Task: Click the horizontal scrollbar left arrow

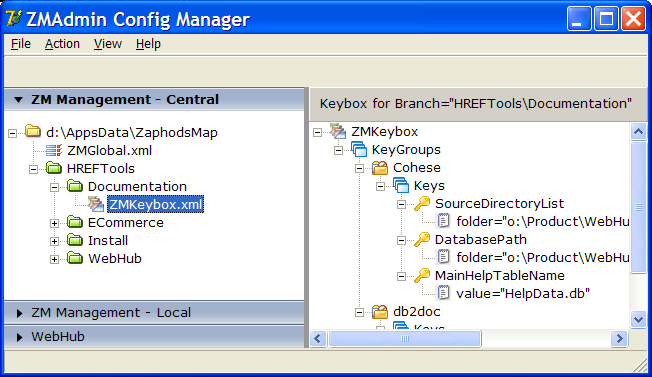Action: [318, 338]
